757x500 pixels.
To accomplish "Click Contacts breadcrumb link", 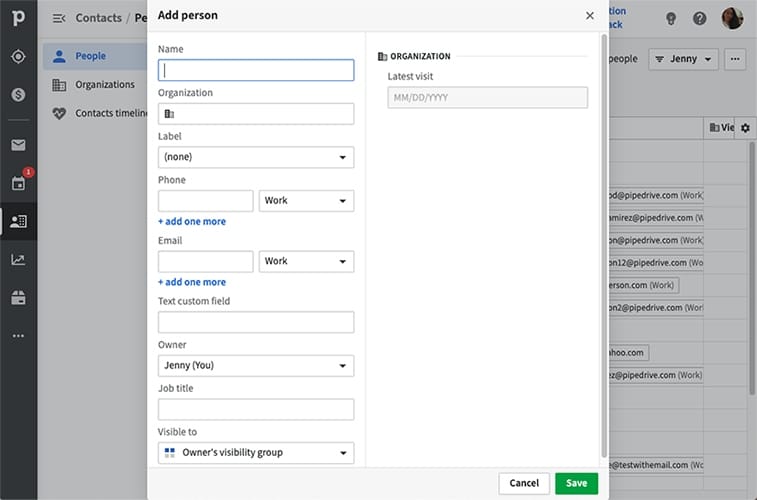I will click(x=98, y=18).
